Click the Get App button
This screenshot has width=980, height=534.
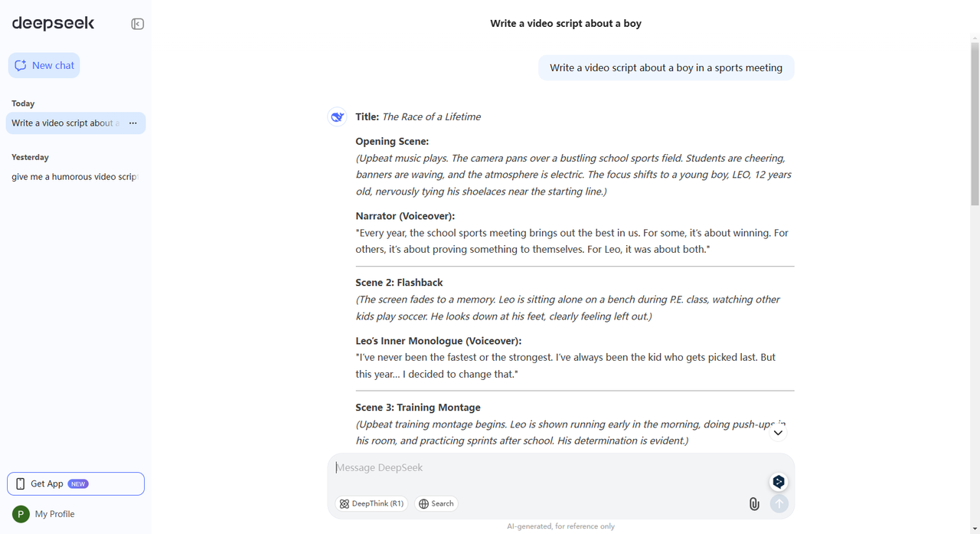(x=76, y=484)
